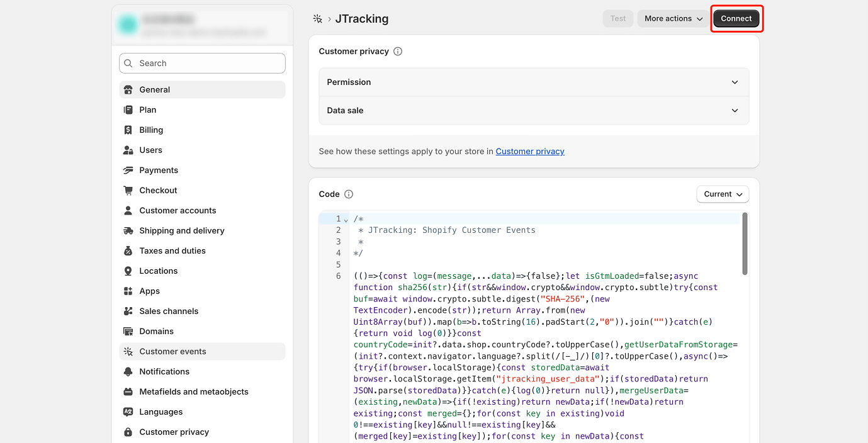
Task: Click the Locations pin icon
Action: click(x=128, y=271)
